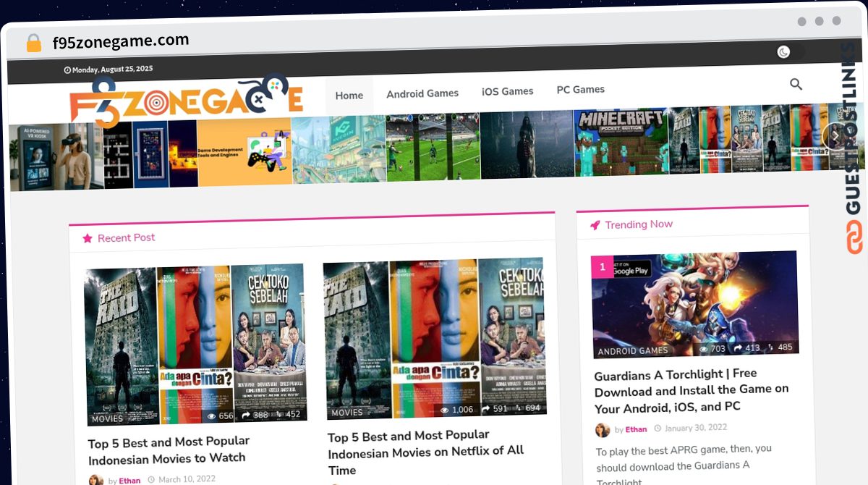
Task: Click the Minecraft Pocket Edition banner thumbnail
Action: coord(620,142)
